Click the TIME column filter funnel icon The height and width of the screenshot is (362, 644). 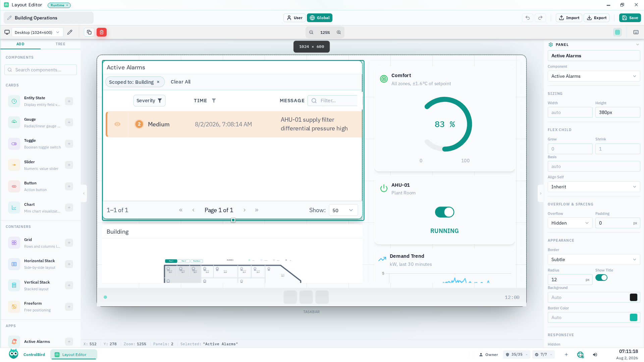pos(214,101)
